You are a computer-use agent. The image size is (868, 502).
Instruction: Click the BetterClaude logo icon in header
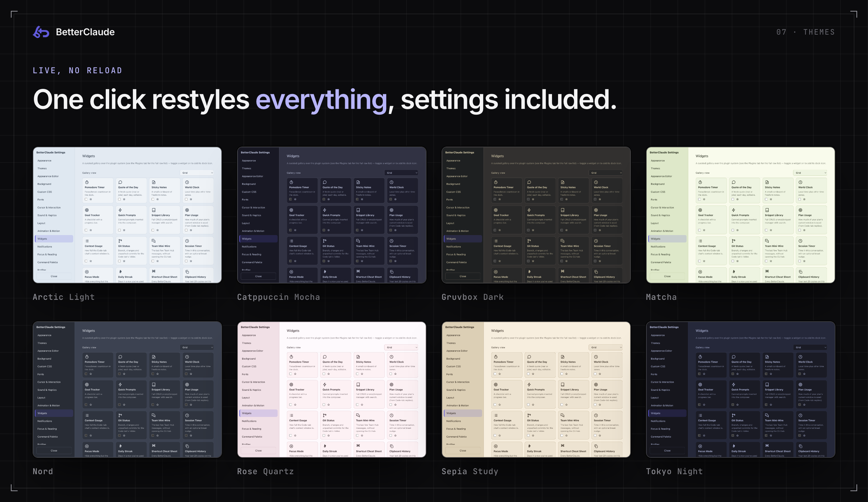click(41, 32)
